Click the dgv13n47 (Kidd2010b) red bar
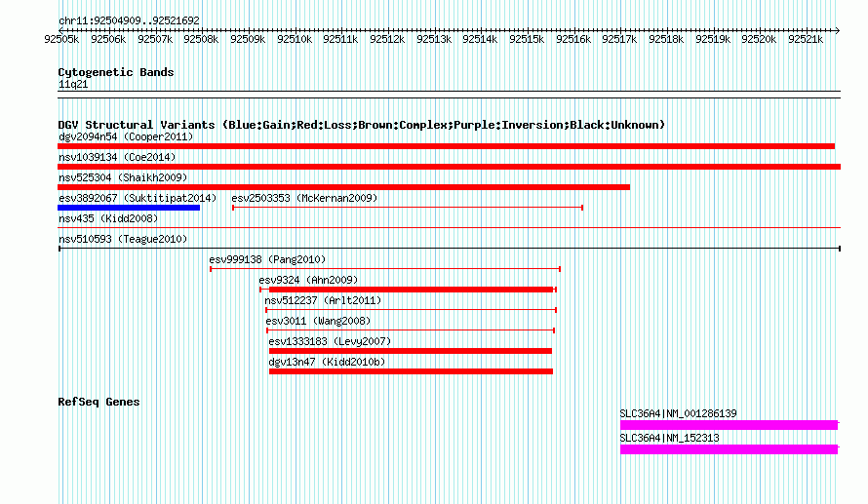This screenshot has height=504, width=868. 411,371
